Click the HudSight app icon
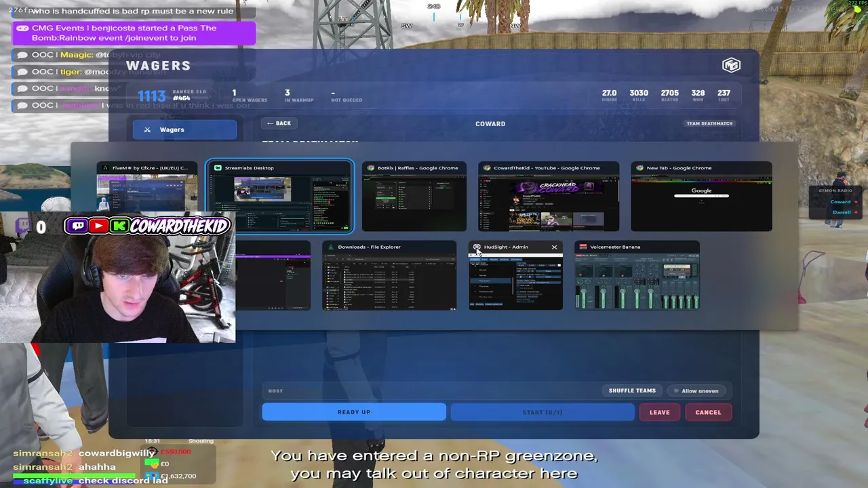This screenshot has height=488, width=868. pyautogui.click(x=477, y=247)
